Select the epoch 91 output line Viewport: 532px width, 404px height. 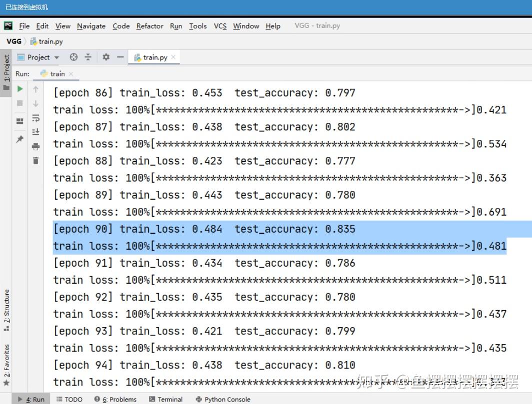click(x=204, y=263)
